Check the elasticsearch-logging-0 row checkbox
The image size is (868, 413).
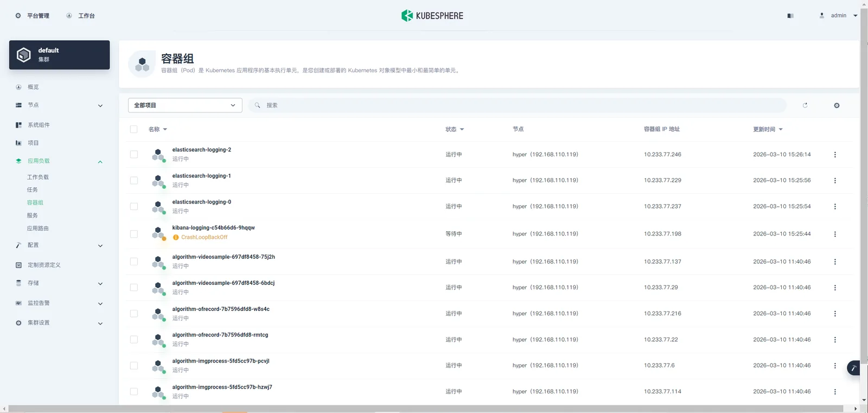click(x=134, y=207)
